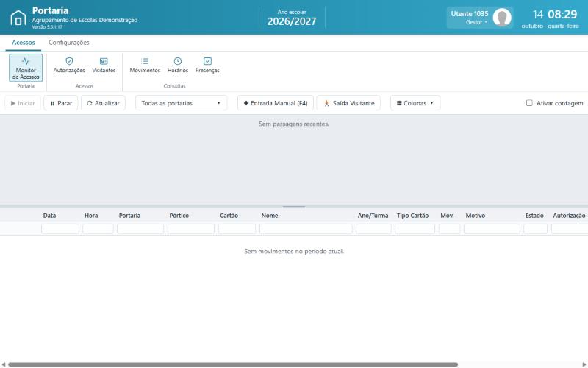Open the Presenças query
Screen dimensions: 588x368
[x=207, y=66]
